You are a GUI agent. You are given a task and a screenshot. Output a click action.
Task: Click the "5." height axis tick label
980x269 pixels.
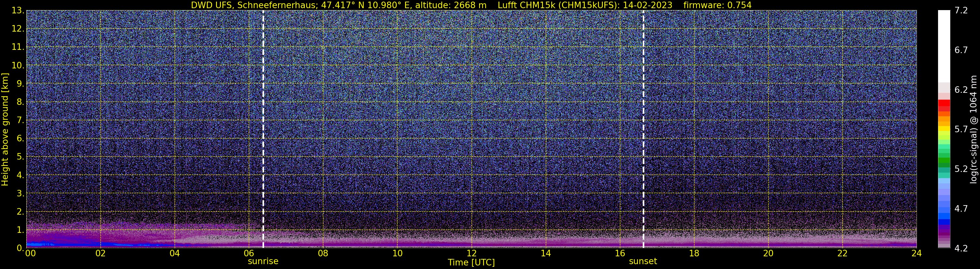tap(20, 157)
